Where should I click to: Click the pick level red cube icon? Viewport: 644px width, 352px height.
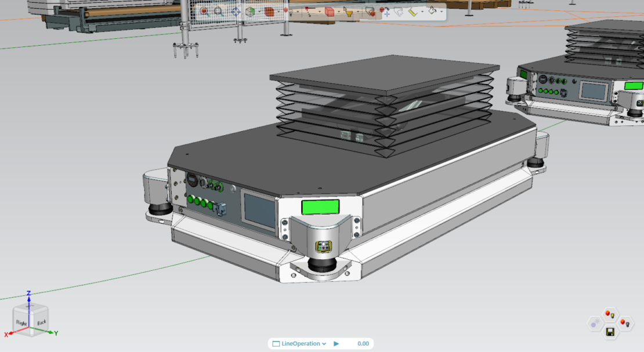[329, 11]
